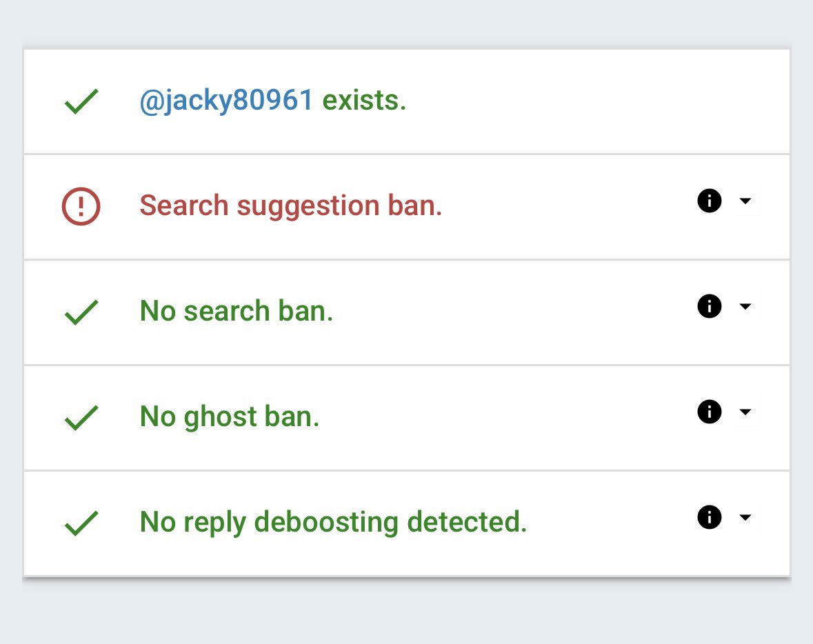The height and width of the screenshot is (644, 813).
Task: Expand No search ban details arrow
Action: point(745,306)
